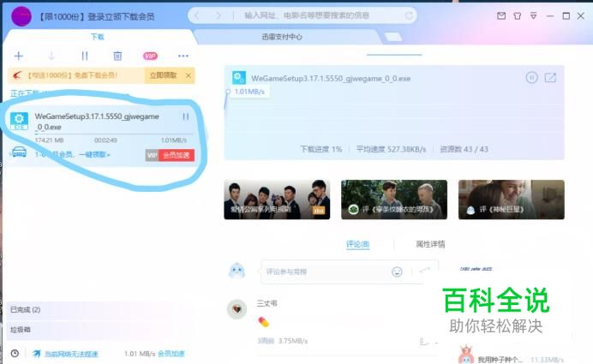Click the refresh icon in address bar
Image resolution: width=593 pixels, height=364 pixels.
coord(409,15)
